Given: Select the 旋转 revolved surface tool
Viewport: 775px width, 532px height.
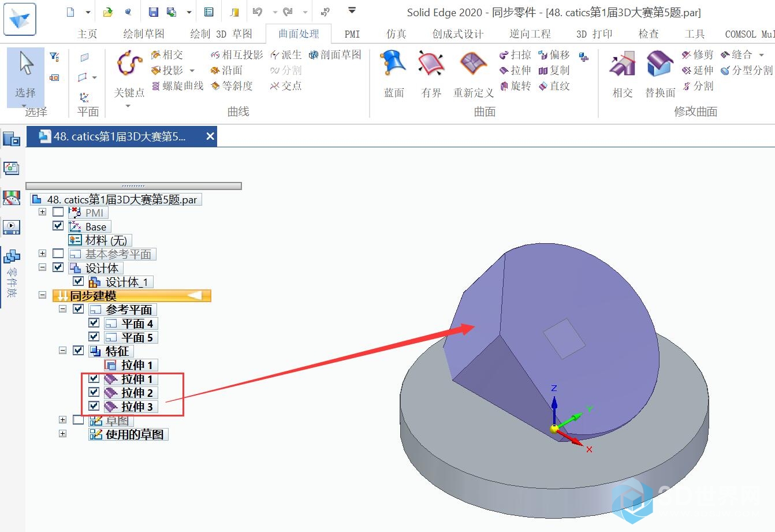Looking at the screenshot, I should (x=515, y=86).
